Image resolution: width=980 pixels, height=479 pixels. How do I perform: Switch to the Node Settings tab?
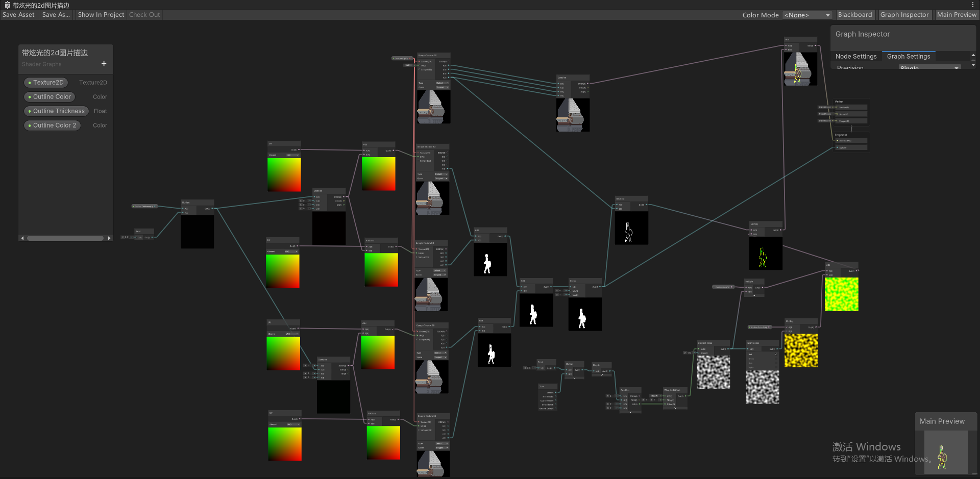coord(855,56)
